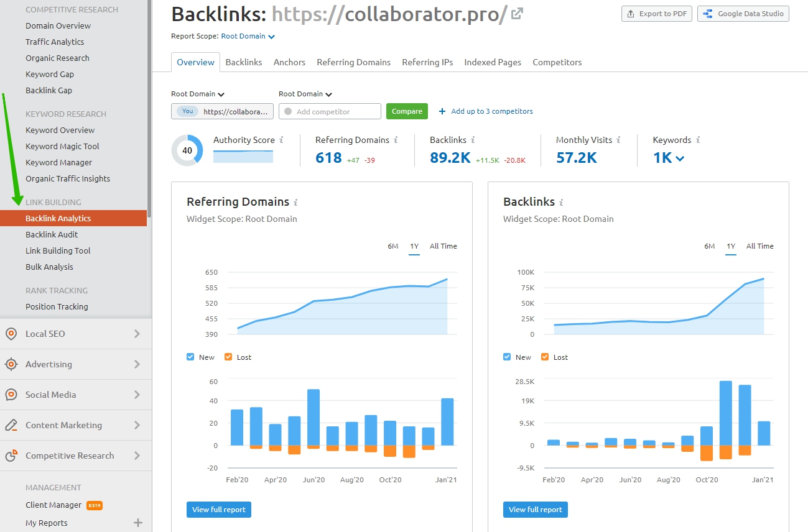Open the Referring IPs tab
The width and height of the screenshot is (808, 532).
[427, 62]
